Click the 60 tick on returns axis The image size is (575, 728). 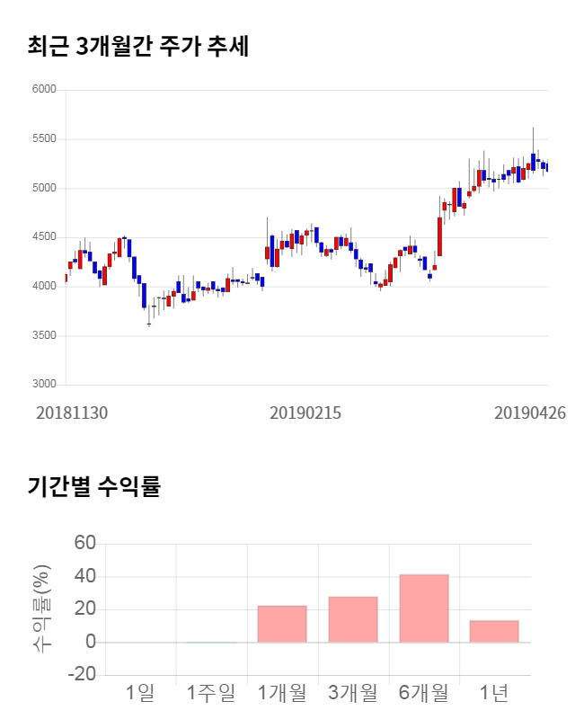click(x=85, y=543)
